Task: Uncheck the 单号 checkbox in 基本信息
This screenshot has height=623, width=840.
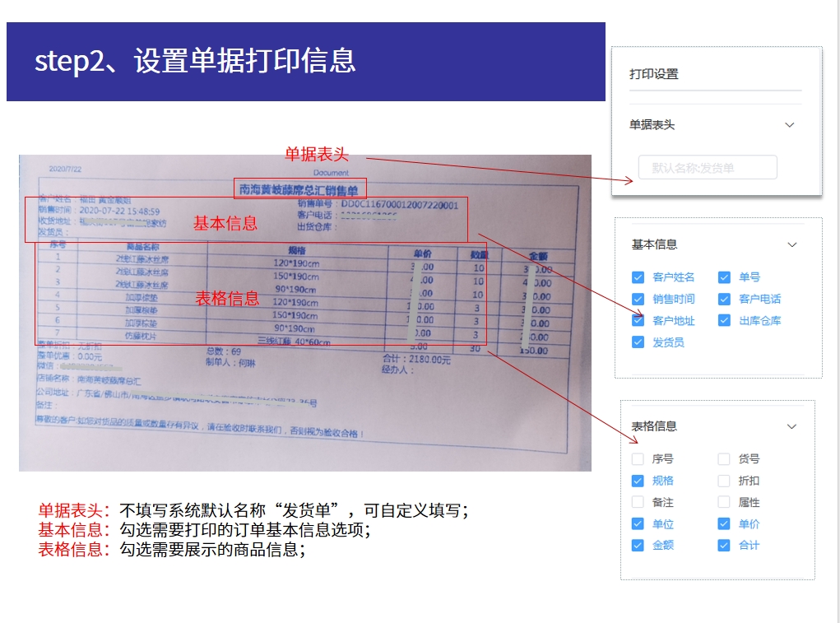Action: pyautogui.click(x=724, y=277)
